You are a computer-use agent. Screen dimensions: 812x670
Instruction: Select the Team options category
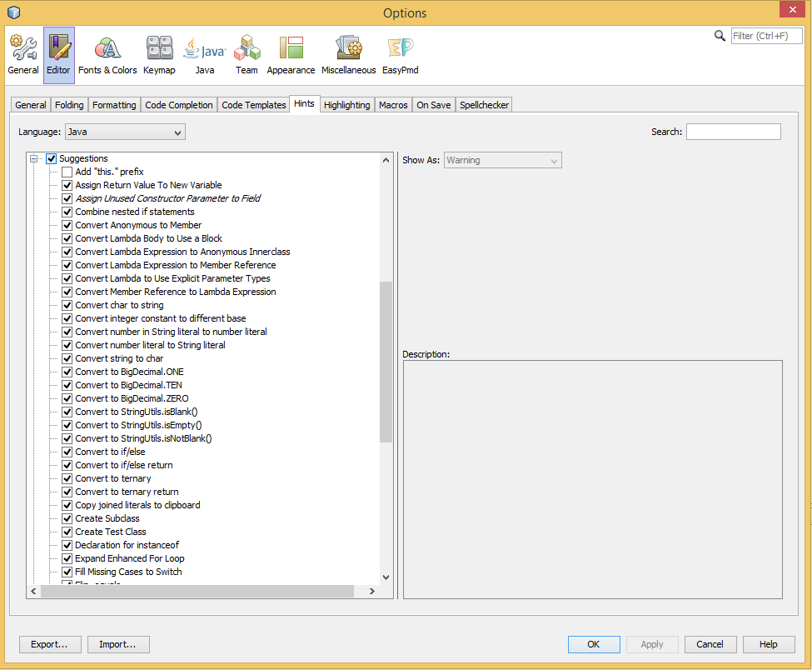click(x=247, y=55)
